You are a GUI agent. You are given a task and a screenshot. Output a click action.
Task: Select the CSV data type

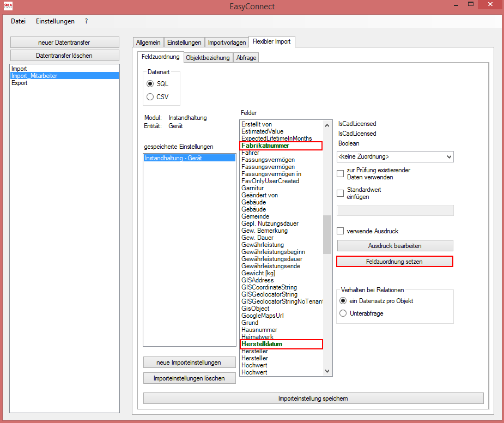[149, 96]
